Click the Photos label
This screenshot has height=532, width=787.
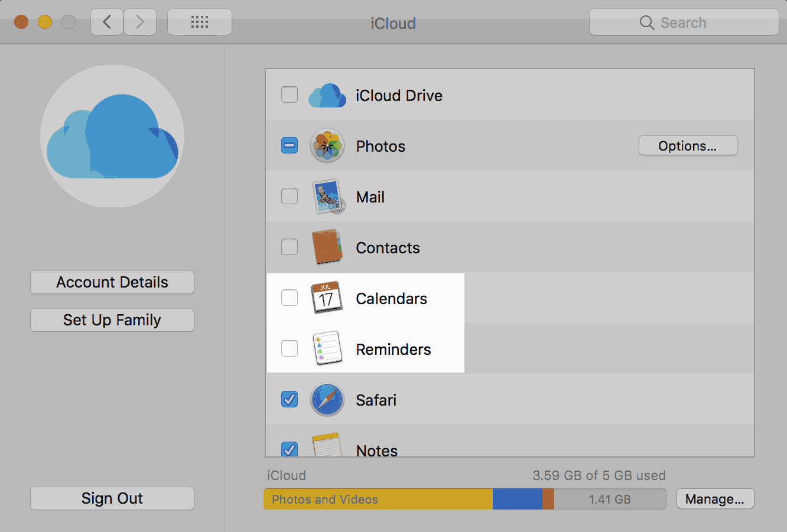tap(381, 146)
